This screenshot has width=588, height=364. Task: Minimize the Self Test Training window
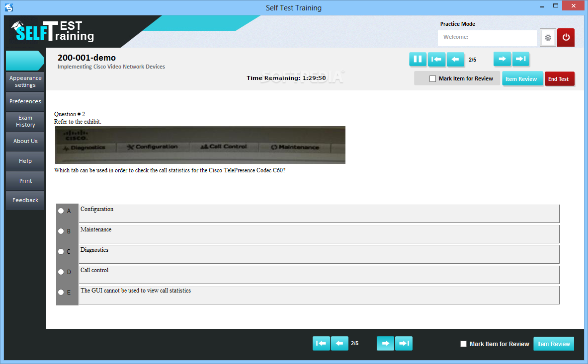pyautogui.click(x=542, y=6)
